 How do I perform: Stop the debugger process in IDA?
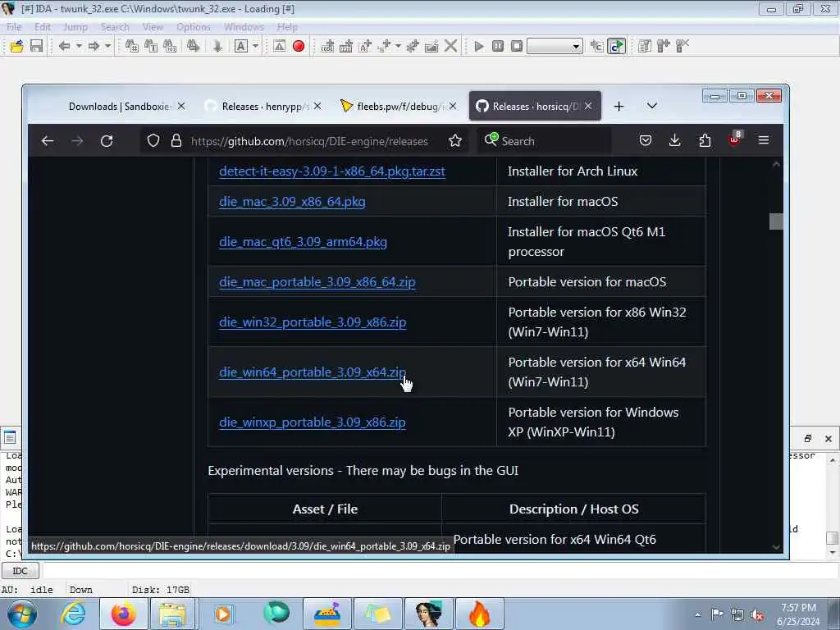tap(517, 46)
